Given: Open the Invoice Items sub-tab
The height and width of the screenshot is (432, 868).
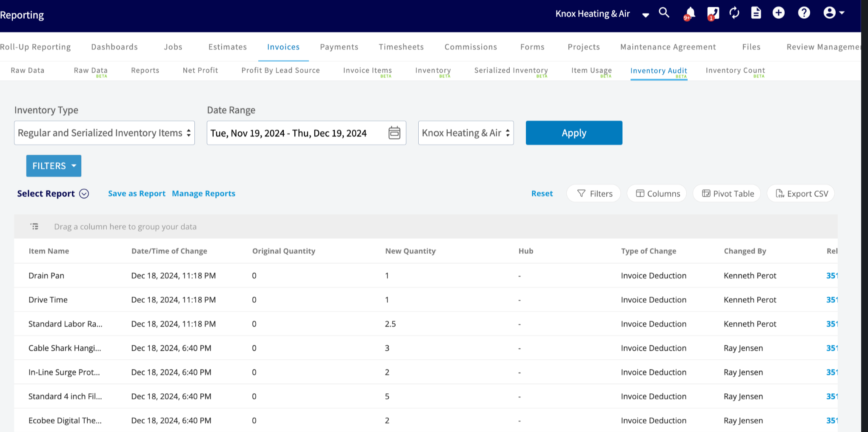Looking at the screenshot, I should (x=368, y=71).
